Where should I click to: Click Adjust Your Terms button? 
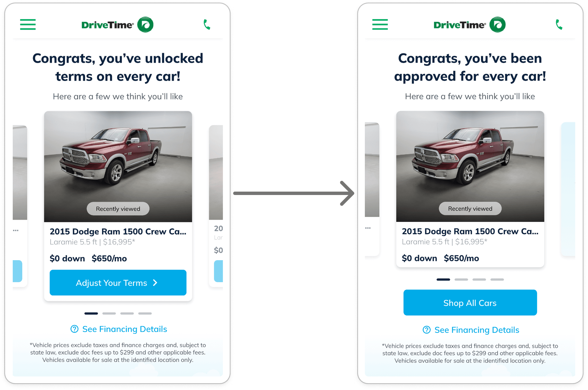(x=118, y=283)
